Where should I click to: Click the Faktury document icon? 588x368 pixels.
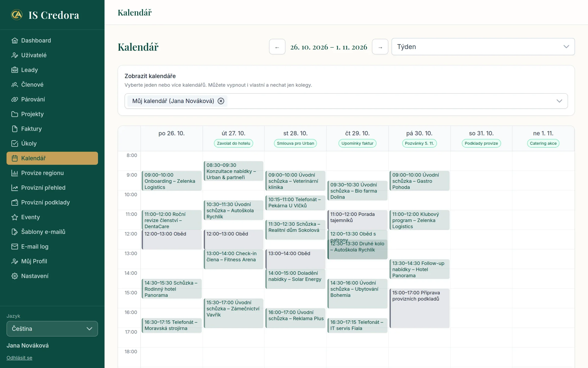coord(15,129)
